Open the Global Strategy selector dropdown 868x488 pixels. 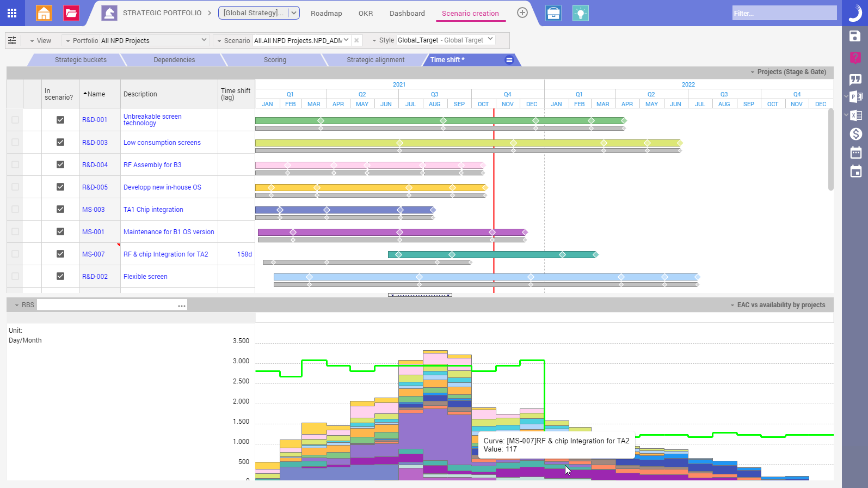coord(293,13)
